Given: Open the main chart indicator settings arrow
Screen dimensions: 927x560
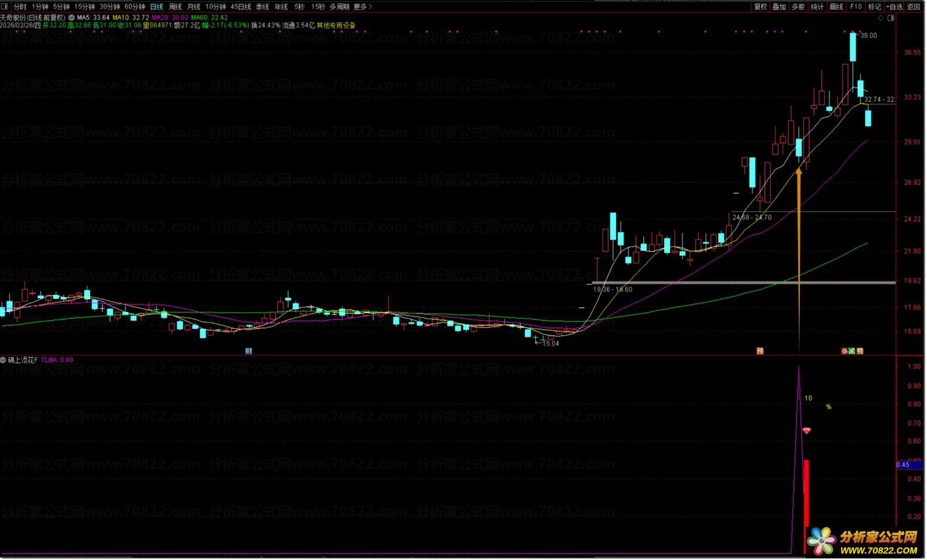Looking at the screenshot, I should coord(72,18).
